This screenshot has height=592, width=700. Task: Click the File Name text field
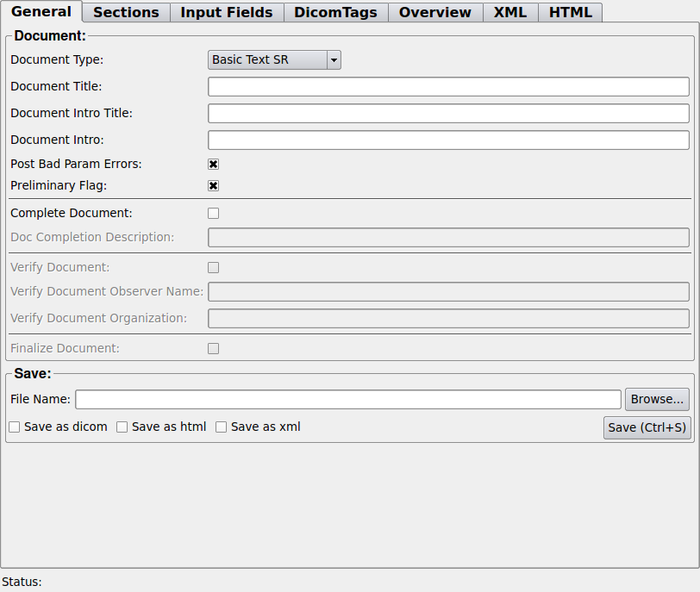pos(348,400)
